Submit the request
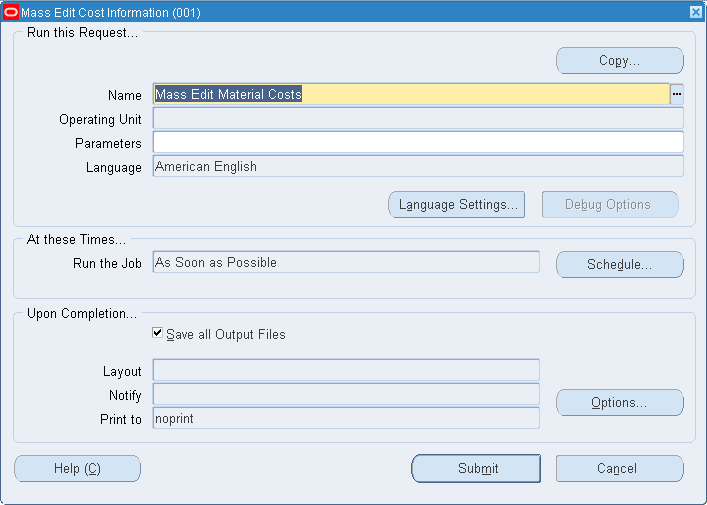Viewport: 707px width, 505px height. (476, 468)
